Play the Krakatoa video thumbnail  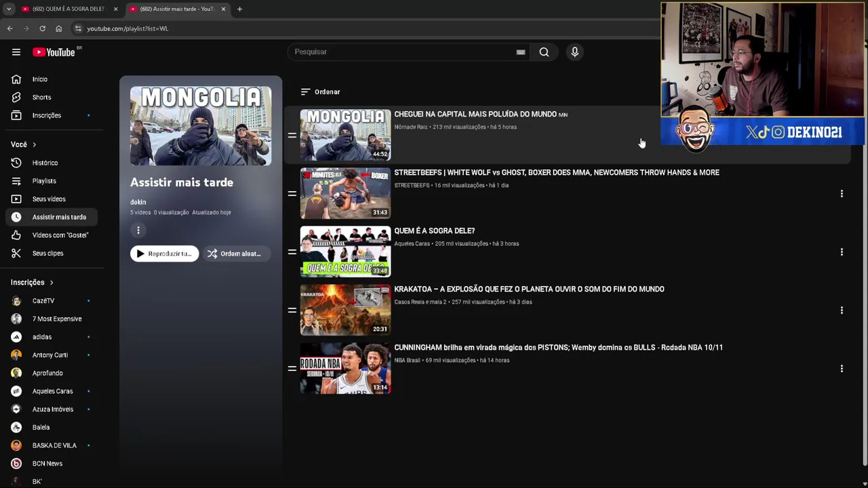point(345,310)
